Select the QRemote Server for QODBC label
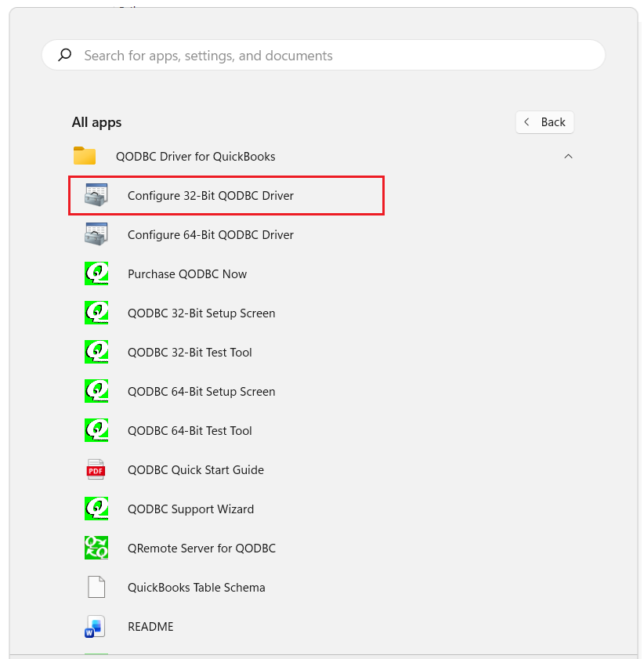 [201, 548]
